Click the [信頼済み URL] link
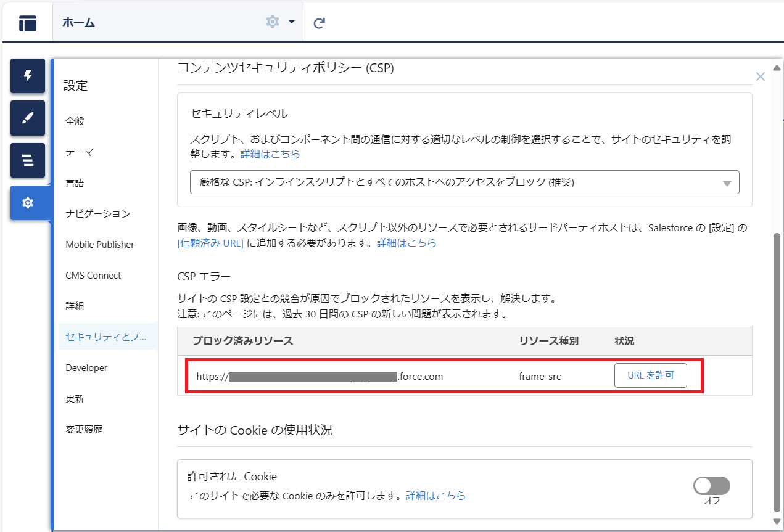This screenshot has height=532, width=784. pos(210,243)
